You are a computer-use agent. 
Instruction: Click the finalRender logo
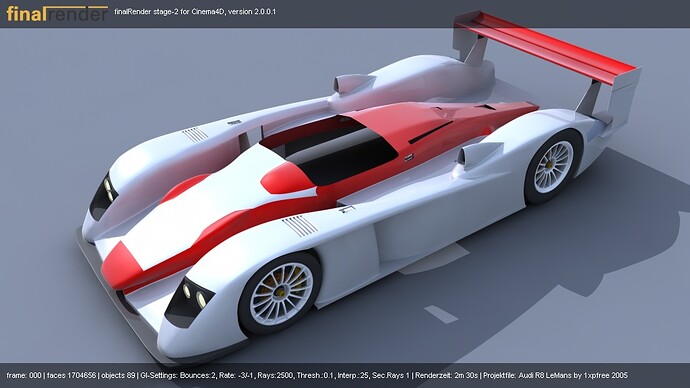tap(57, 13)
